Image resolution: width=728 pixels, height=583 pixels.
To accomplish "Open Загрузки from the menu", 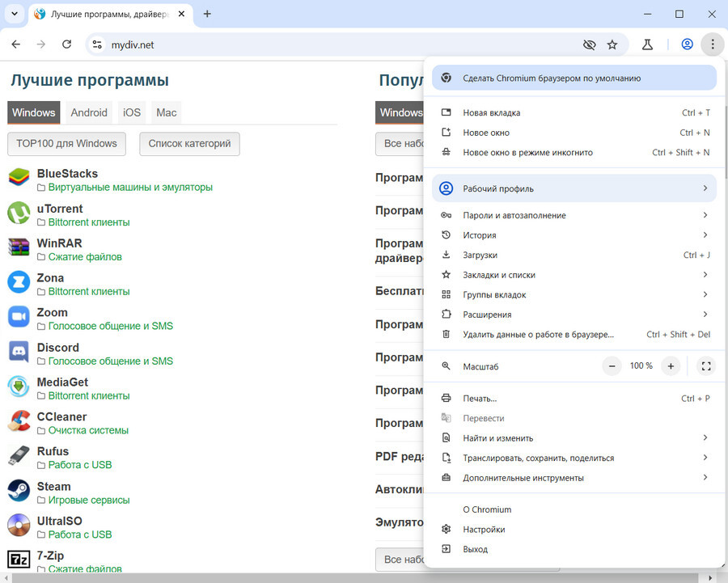I will [x=574, y=256].
